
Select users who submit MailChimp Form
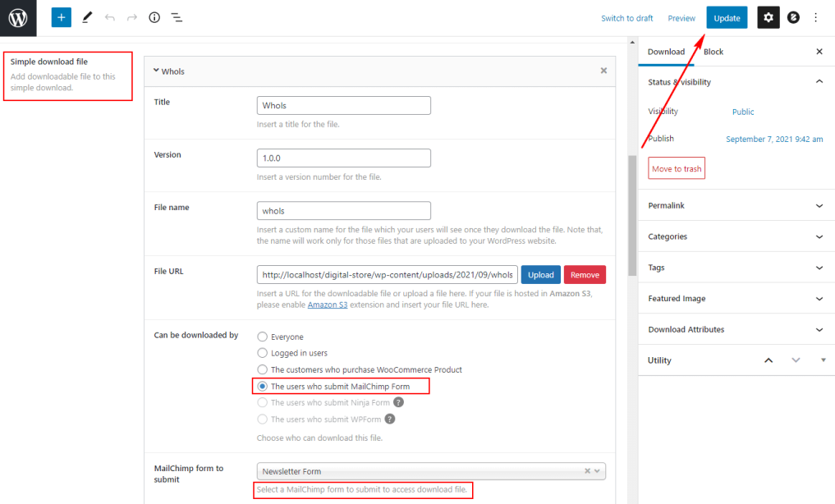click(262, 386)
